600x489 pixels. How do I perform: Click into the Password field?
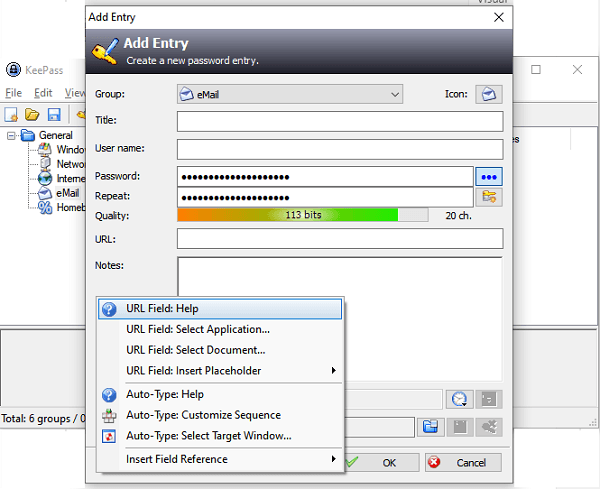325,177
